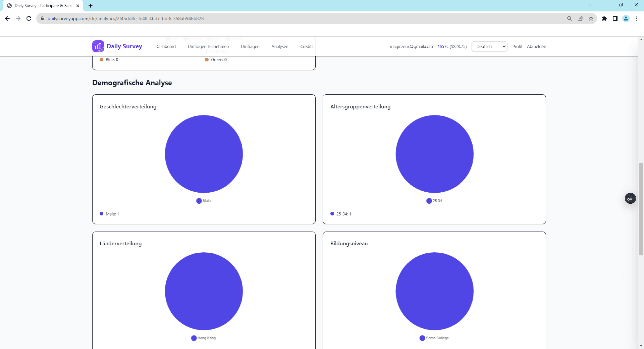Open the 1657c credits balance link
Screen dimensions: 644x349
point(452,46)
